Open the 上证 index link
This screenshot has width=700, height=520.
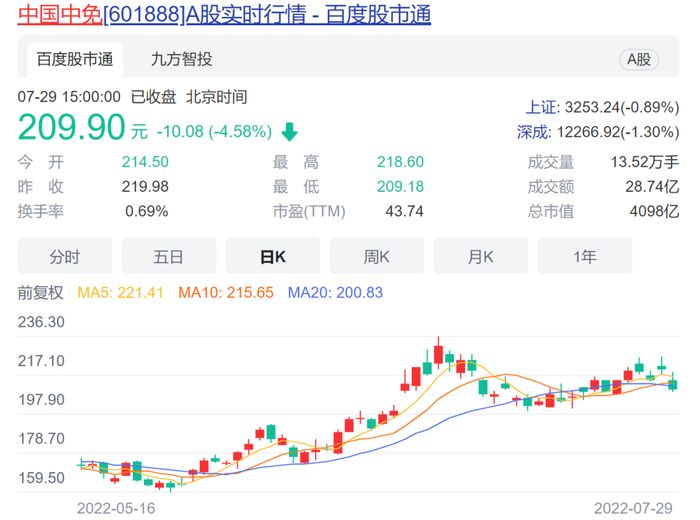click(x=541, y=108)
